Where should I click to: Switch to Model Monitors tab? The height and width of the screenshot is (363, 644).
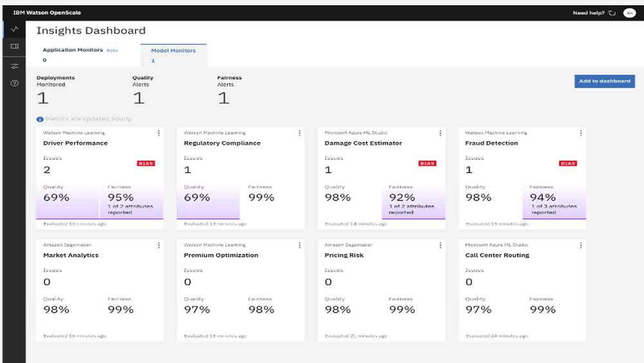tap(173, 55)
